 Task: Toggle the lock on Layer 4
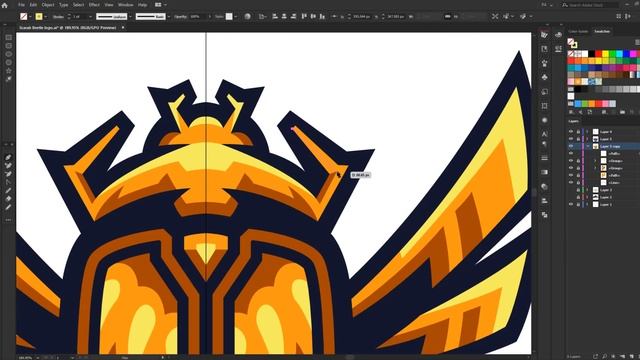click(578, 131)
